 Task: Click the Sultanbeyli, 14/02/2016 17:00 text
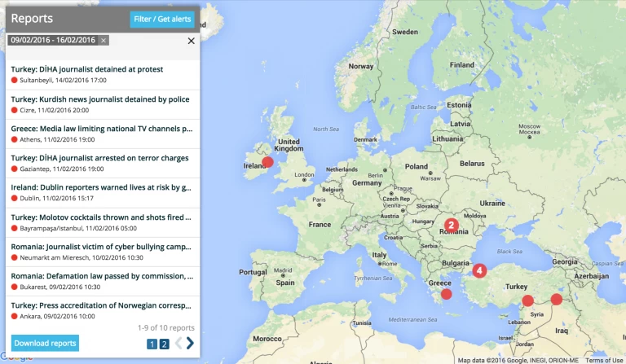(63, 80)
